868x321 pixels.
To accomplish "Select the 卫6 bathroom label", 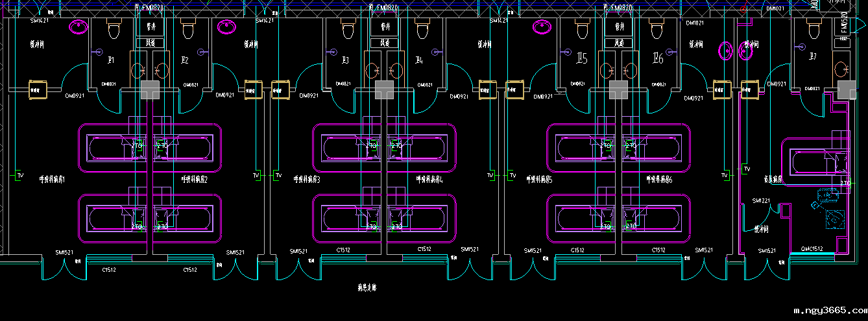I will 657,60.
